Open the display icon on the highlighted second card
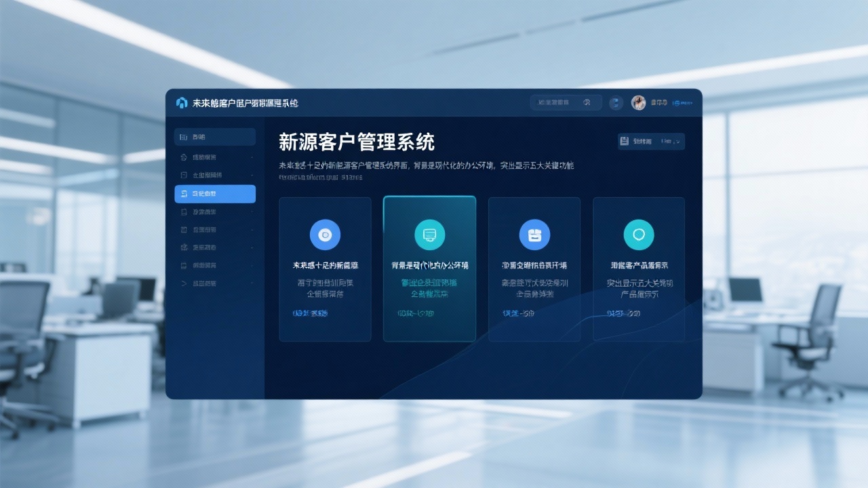 429,235
